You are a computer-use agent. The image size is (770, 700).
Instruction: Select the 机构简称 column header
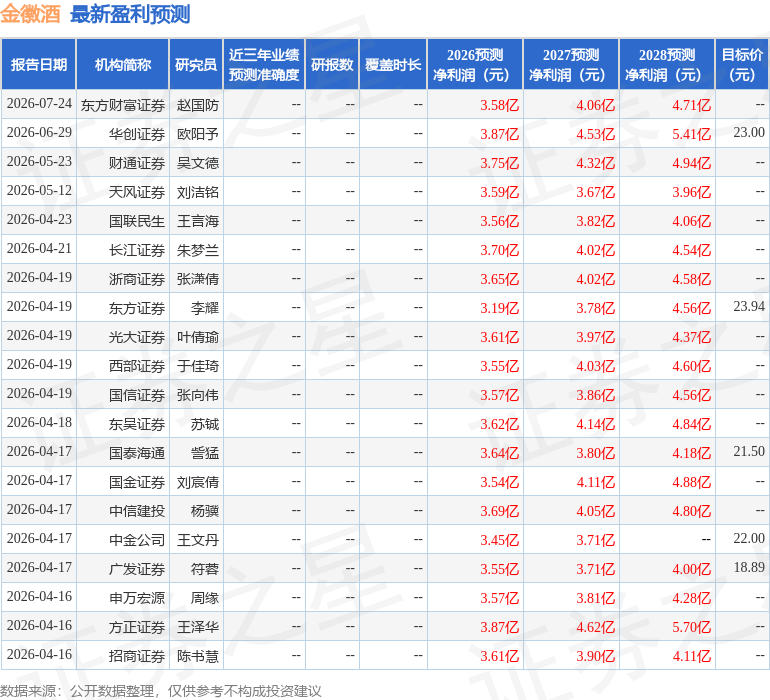pyautogui.click(x=123, y=64)
